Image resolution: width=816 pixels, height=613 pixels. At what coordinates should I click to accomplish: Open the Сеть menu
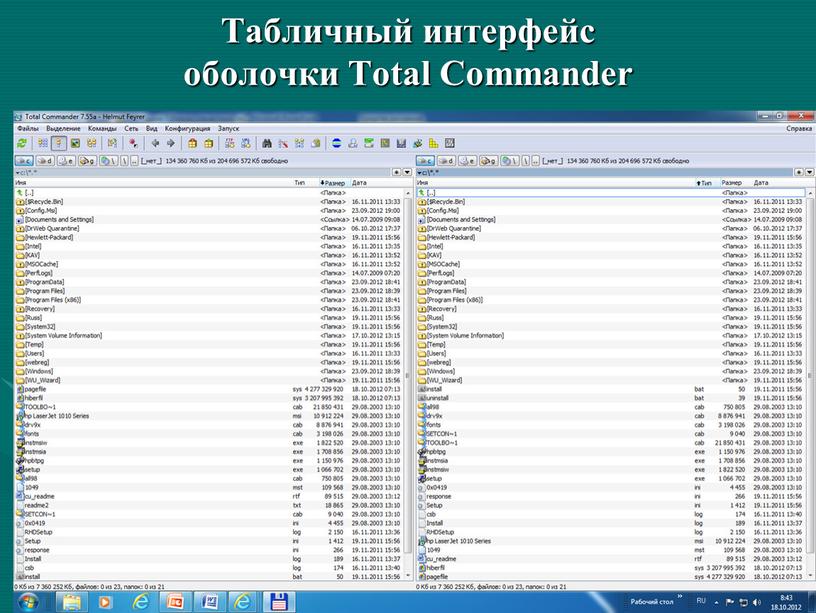click(131, 128)
